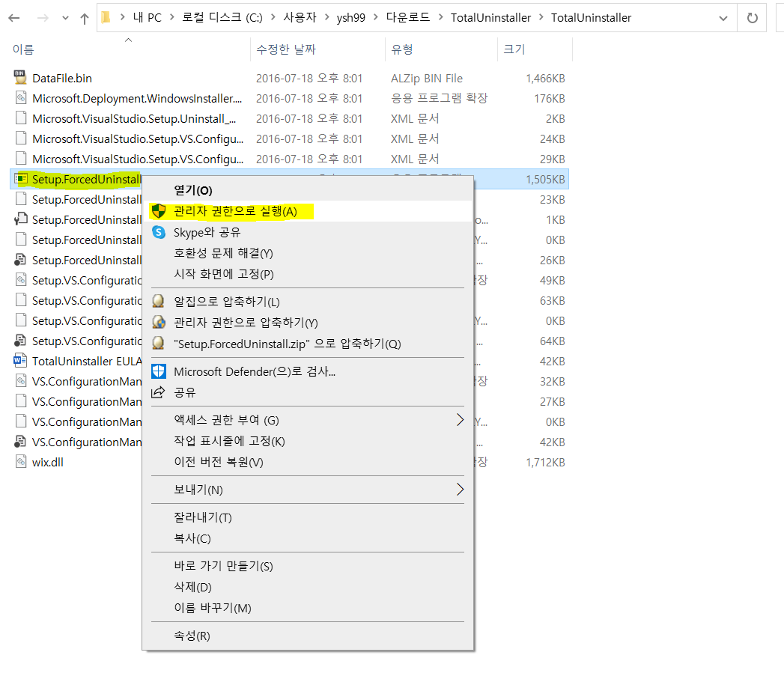Select the 29KB Microsoft.VisualStudio.Setup.VS.Configu file
784x679 pixels.
point(138,159)
